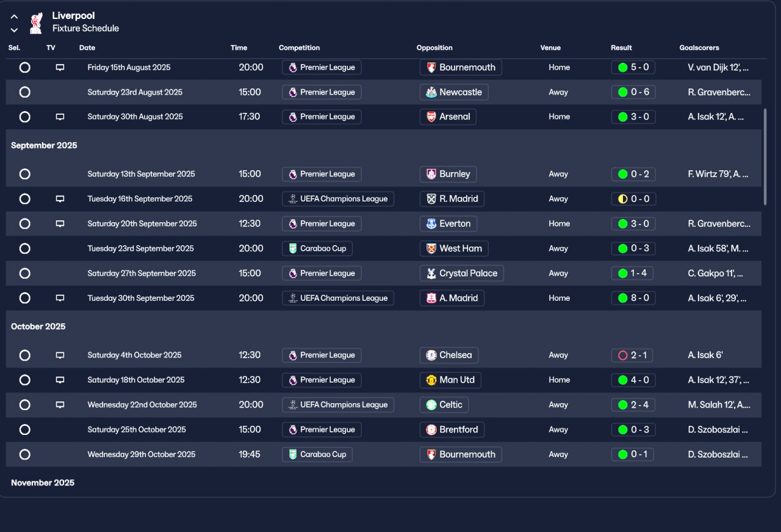Click the Chelsea club badge
The image size is (781, 532).
click(x=431, y=355)
